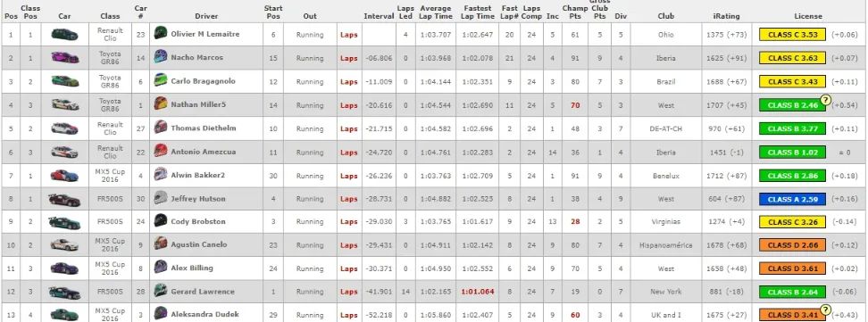Open driver profile Jeffrey Hutson

[197, 199]
